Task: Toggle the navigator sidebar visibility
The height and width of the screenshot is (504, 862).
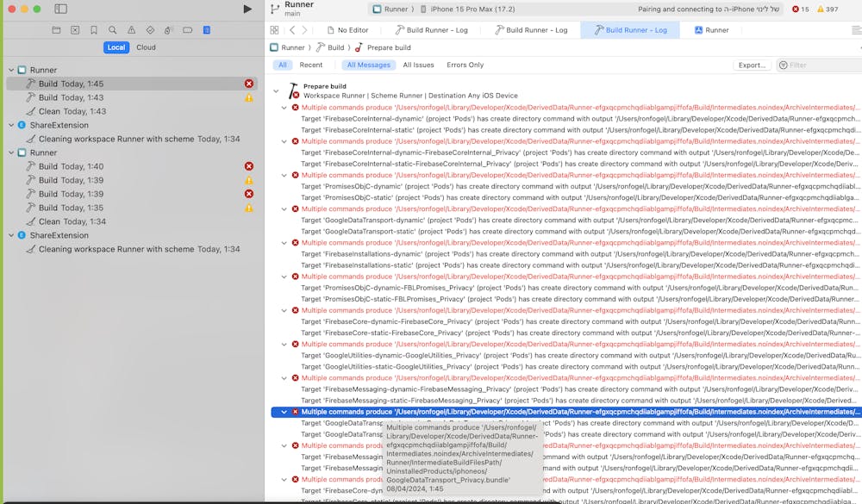Action: click(61, 9)
